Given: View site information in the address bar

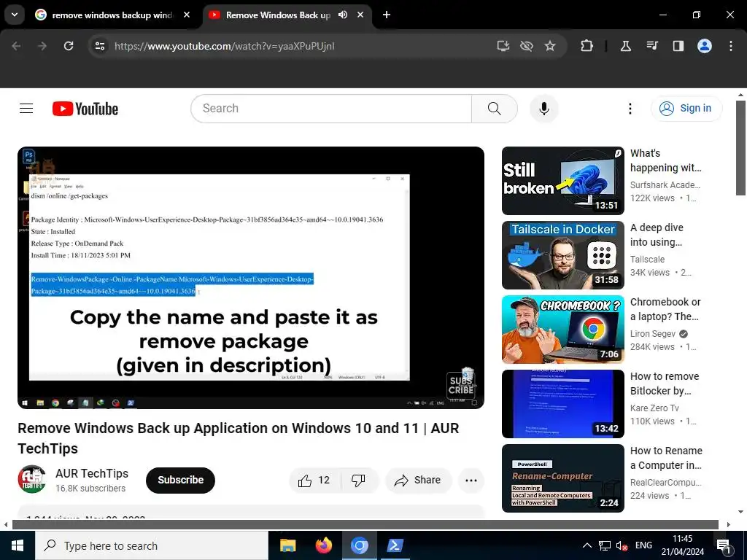Looking at the screenshot, I should 100,46.
